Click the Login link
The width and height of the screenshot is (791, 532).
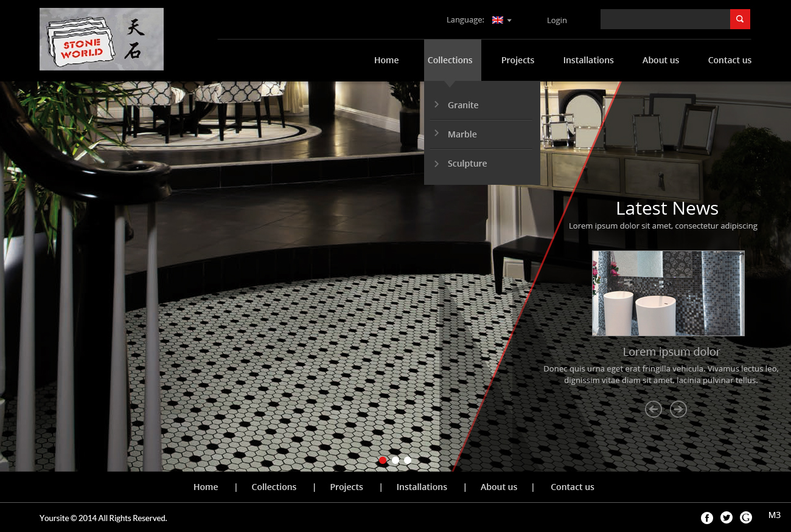pos(557,19)
